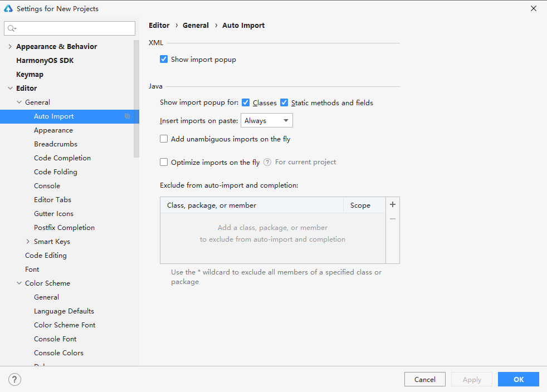
Task: Toggle XML Show import popup checkbox
Action: pyautogui.click(x=164, y=59)
